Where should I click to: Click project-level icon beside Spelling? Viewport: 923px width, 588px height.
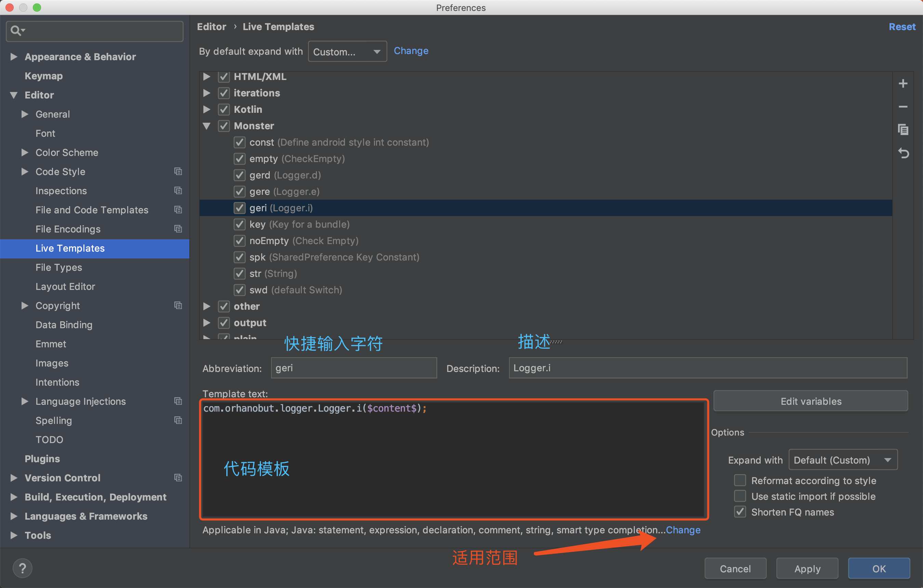tap(178, 420)
